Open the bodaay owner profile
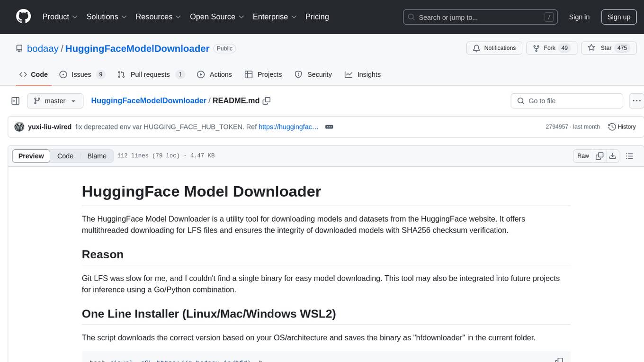This screenshot has height=362, width=644. 43,48
